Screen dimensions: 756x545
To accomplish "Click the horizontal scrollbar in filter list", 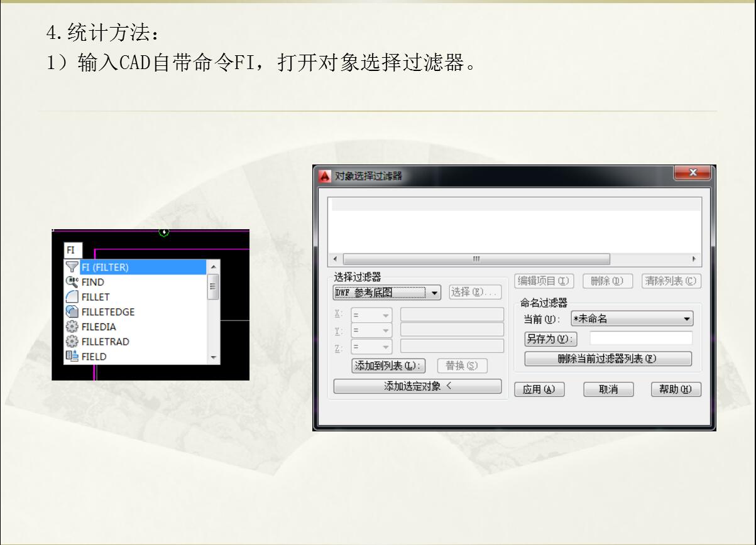I will 476,259.
